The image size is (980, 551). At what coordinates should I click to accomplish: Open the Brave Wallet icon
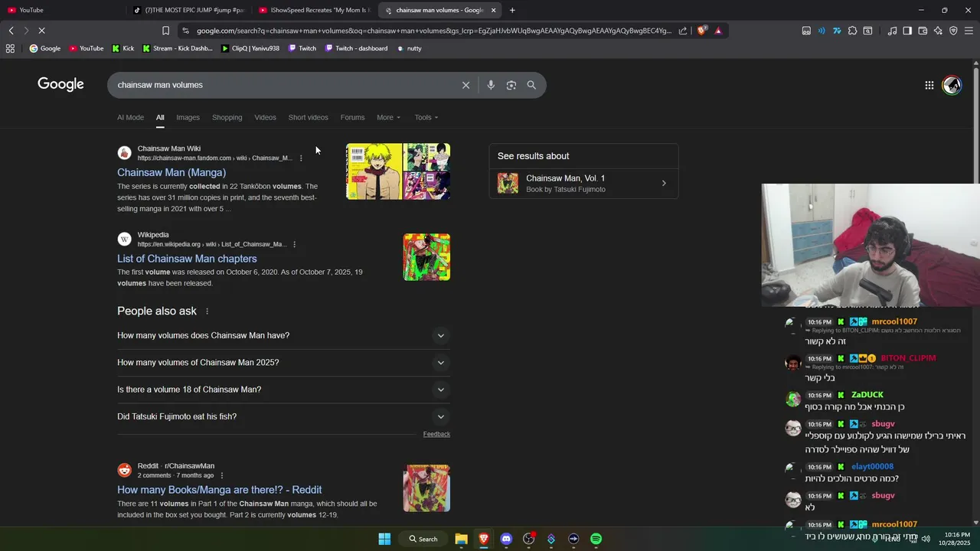point(923,31)
